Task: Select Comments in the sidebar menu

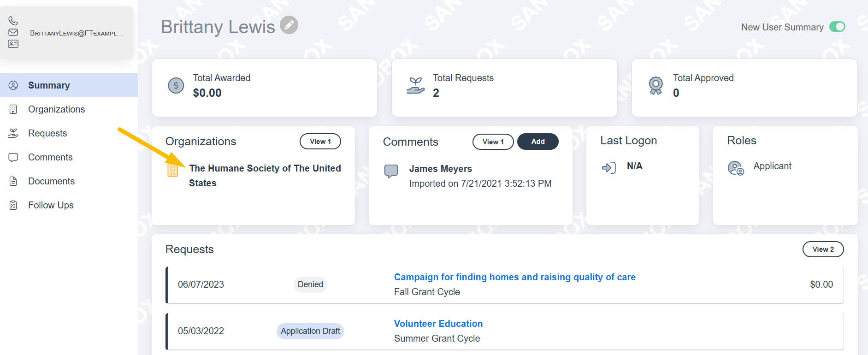Action: click(69, 157)
